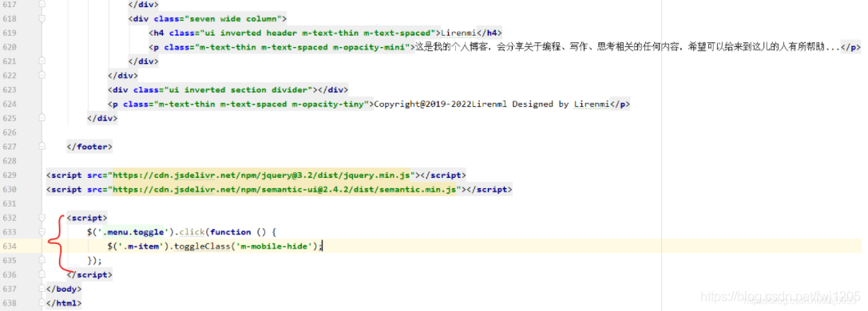The image size is (868, 311).
Task: Collapse the footer fold marker on line 627
Action: (42, 147)
